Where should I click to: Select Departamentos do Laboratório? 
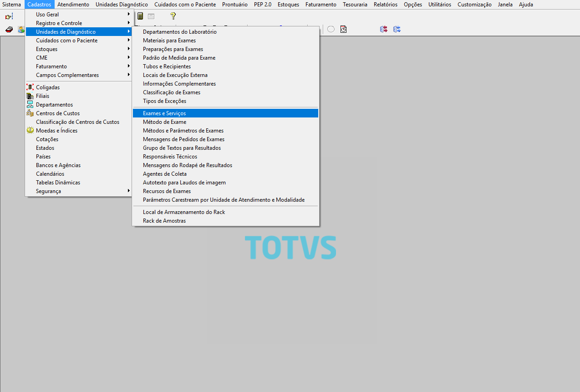(225, 32)
